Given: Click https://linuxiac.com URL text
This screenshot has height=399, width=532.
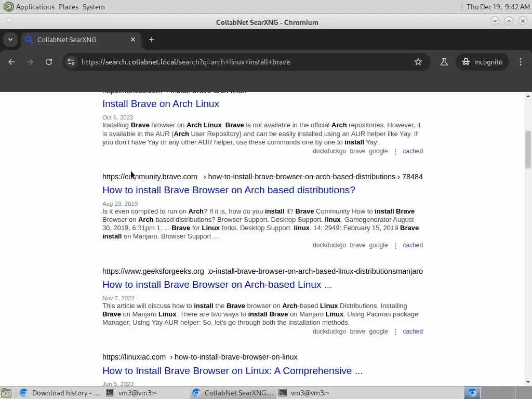Looking at the screenshot, I should click(x=134, y=357).
